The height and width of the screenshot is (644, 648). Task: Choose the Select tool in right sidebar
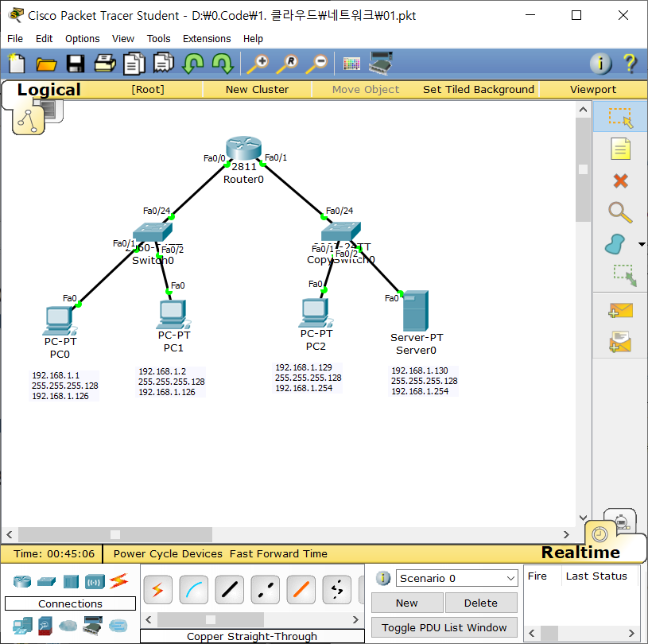pos(620,117)
